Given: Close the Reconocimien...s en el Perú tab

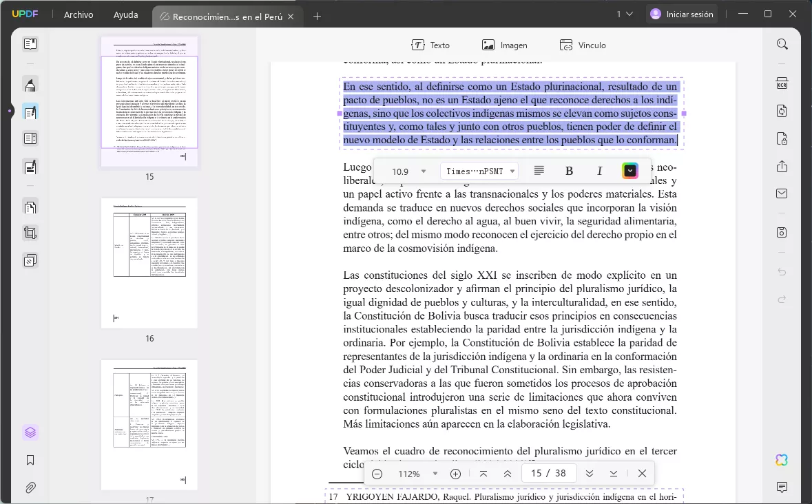Looking at the screenshot, I should point(291,17).
